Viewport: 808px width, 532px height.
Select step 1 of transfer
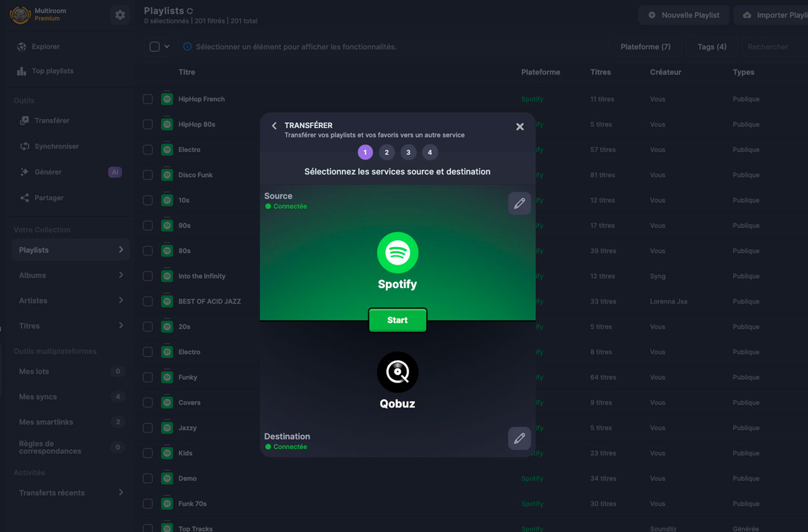click(365, 152)
